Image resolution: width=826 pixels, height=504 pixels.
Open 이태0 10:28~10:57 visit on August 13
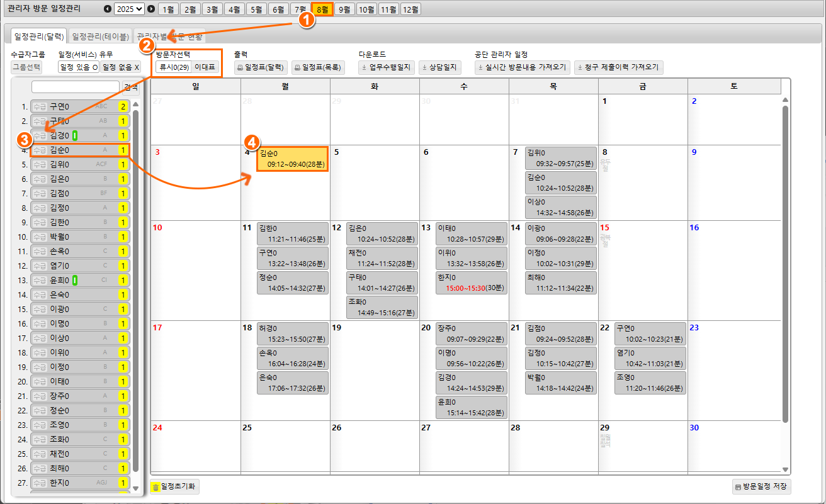[x=471, y=233]
